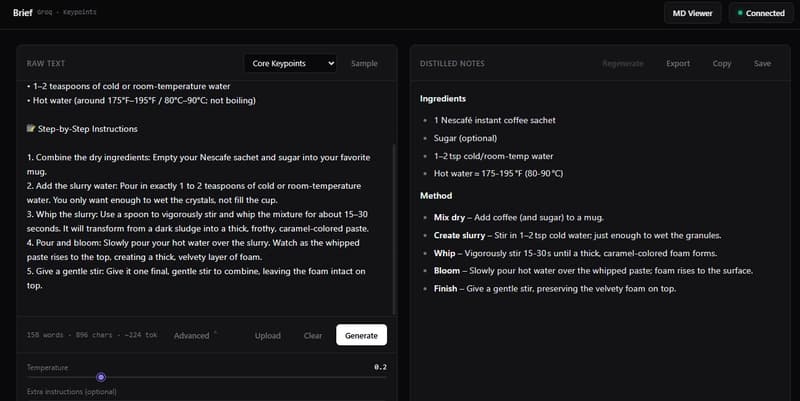Click the 'DISTILLED NOTES' panel heading
This screenshot has height=401, width=800.
coord(452,63)
